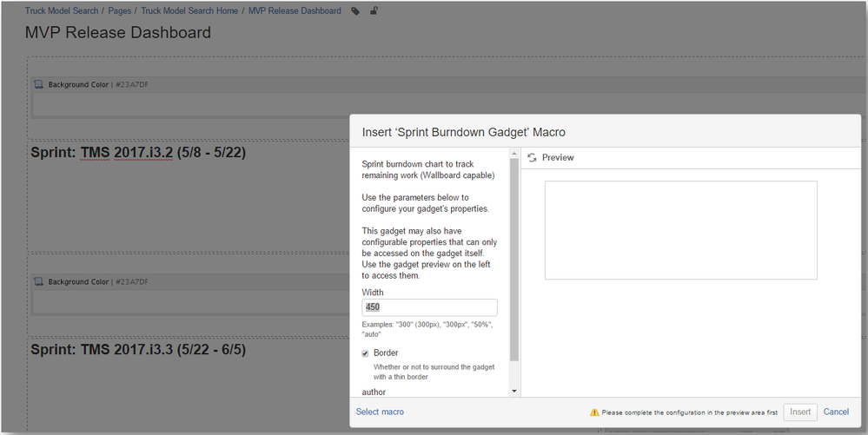Click inside the empty gadget preview box
Image resolution: width=868 pixels, height=435 pixels.
[680, 230]
